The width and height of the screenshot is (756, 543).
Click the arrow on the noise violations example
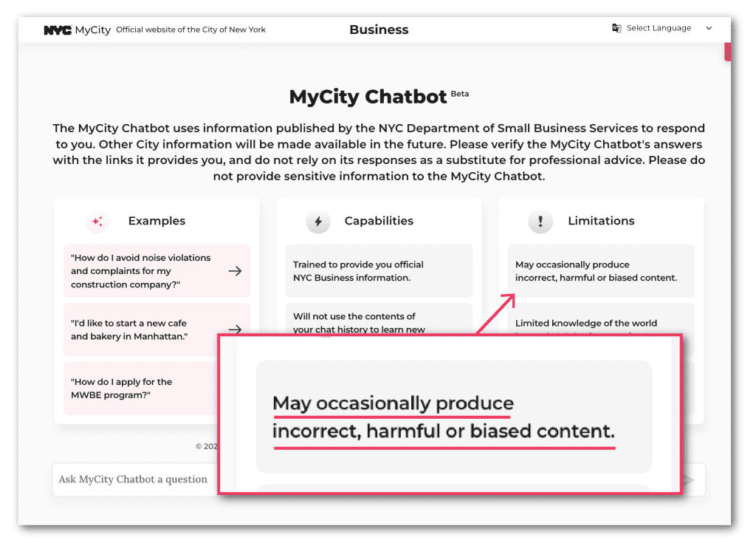tap(235, 271)
